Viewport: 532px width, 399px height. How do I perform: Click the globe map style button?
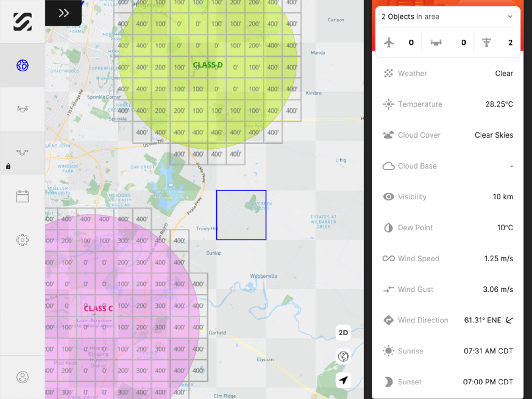coord(343,356)
